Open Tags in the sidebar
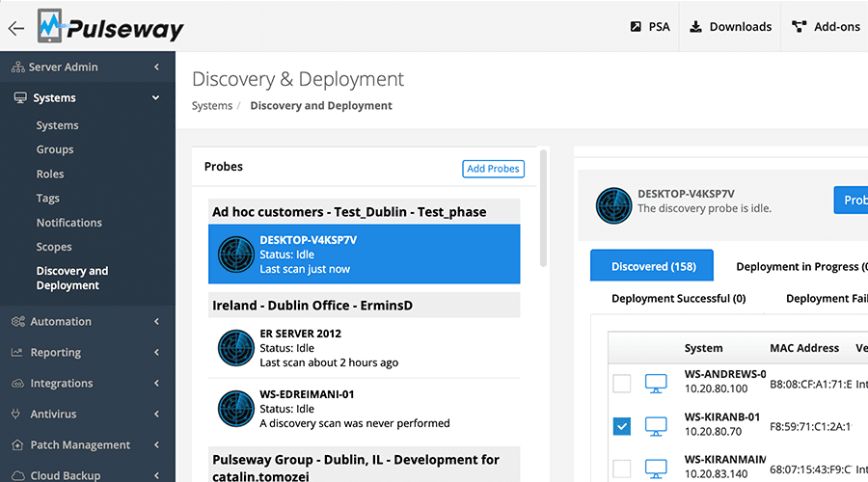 tap(47, 199)
